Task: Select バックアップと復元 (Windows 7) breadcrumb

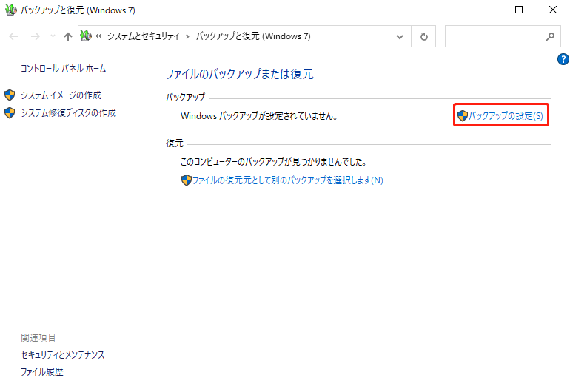Action: click(x=253, y=36)
